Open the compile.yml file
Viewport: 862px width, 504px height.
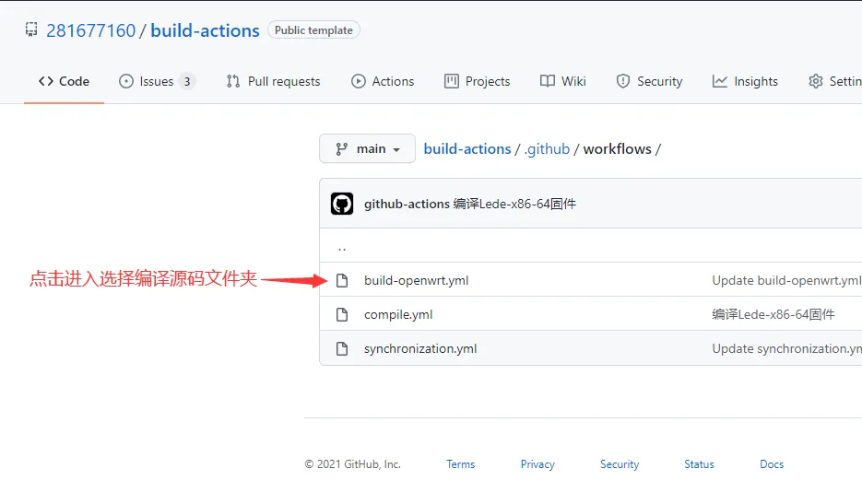point(398,314)
